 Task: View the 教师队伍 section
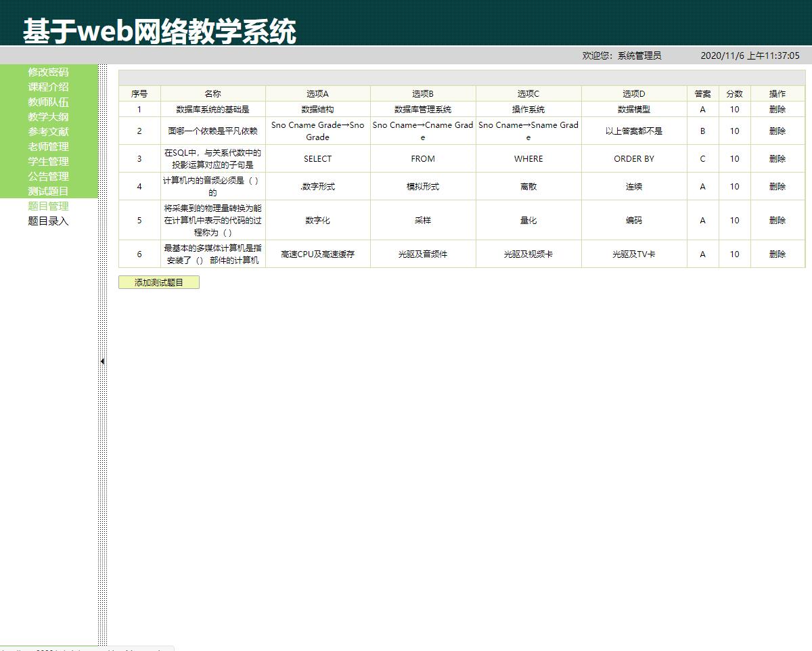click(x=47, y=102)
